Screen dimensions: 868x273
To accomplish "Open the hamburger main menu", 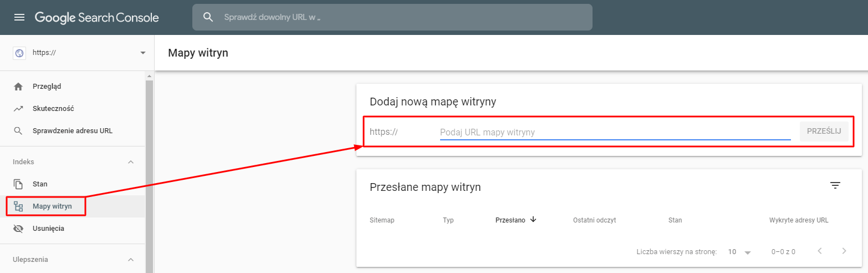I will (19, 17).
